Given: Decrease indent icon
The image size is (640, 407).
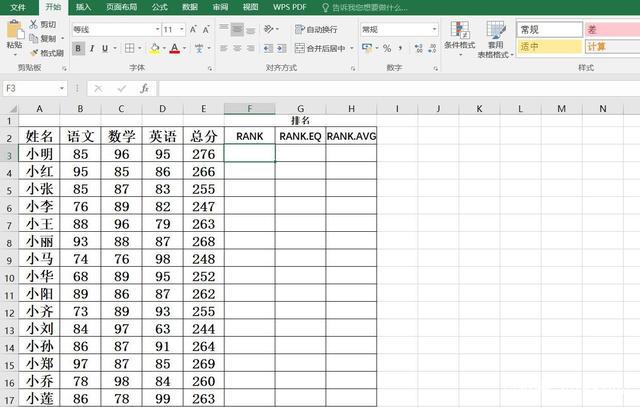Looking at the screenshot, I should [268, 49].
